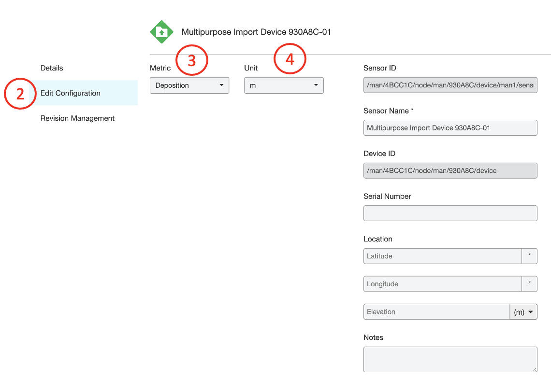Click the Longitude input field

tap(442, 283)
